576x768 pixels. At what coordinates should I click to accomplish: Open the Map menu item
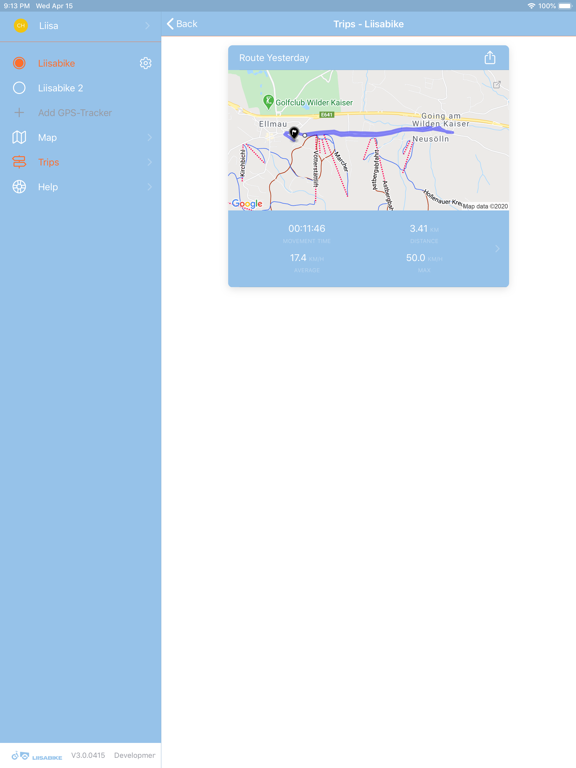[80, 138]
